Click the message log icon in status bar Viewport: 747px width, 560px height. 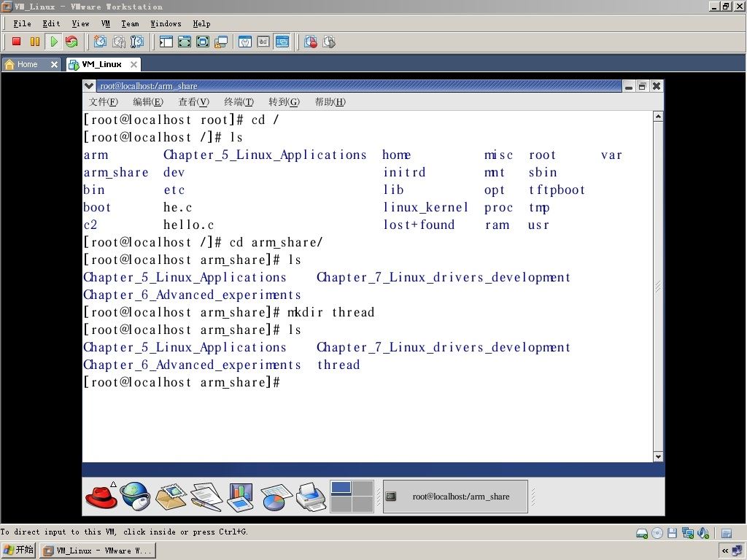(726, 533)
